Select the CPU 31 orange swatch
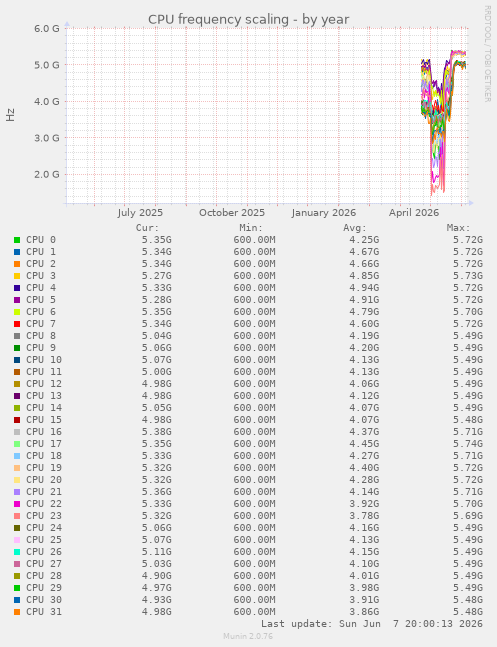The height and width of the screenshot is (647, 497). coord(17,612)
